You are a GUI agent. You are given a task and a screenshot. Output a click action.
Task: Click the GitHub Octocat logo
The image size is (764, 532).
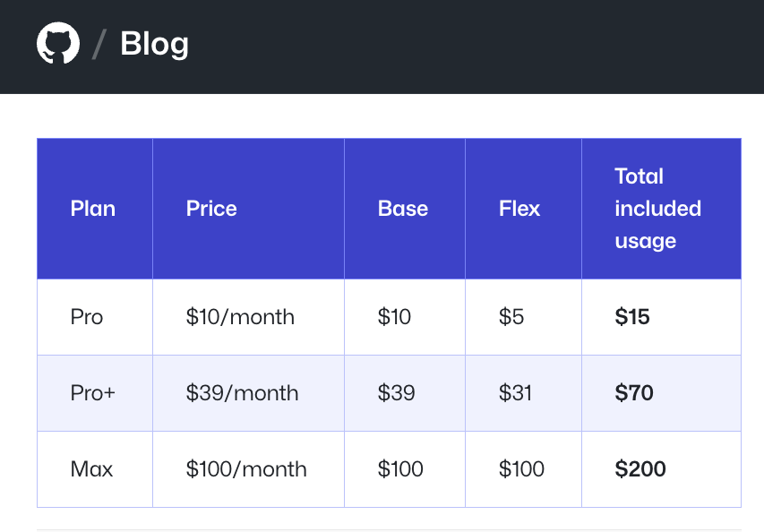pyautogui.click(x=58, y=43)
